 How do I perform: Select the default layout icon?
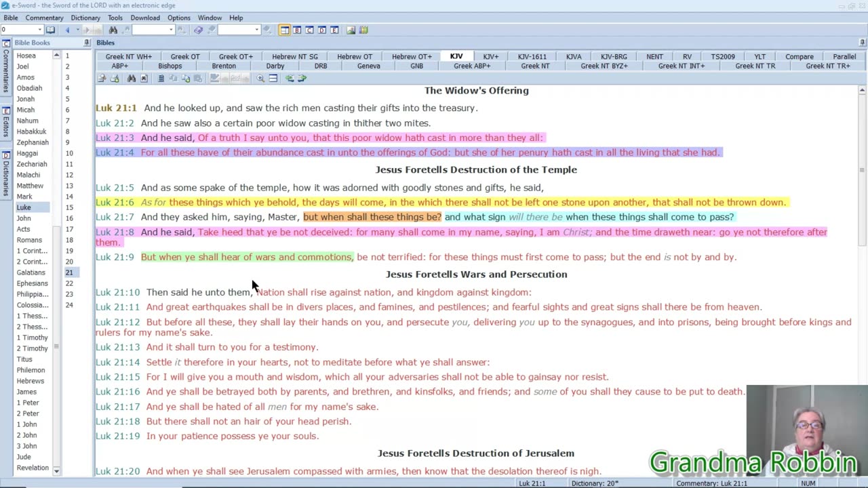284,30
